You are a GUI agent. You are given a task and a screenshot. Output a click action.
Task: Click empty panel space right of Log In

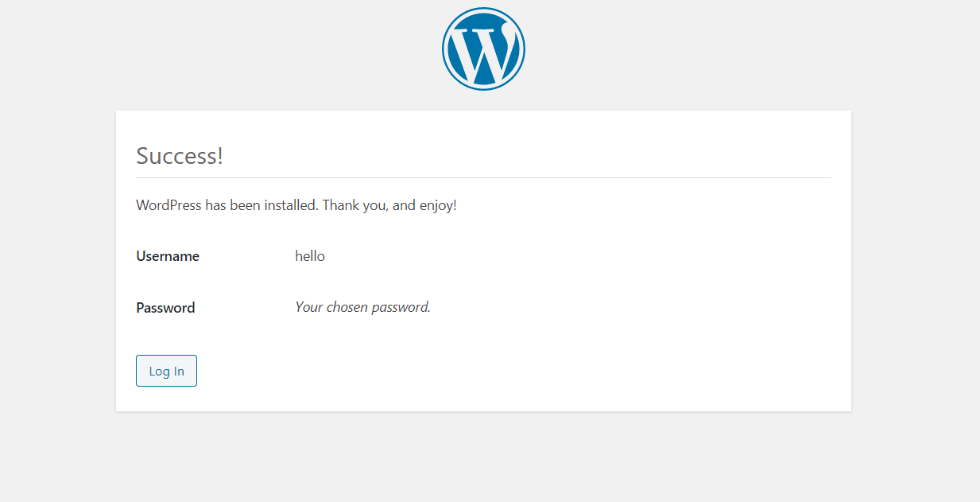click(x=517, y=371)
